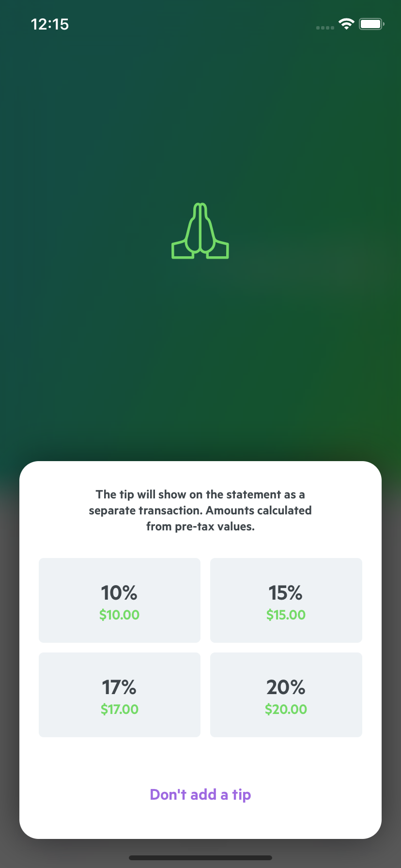Image resolution: width=401 pixels, height=868 pixels.
Task: Tap the tip statement description paragraph
Action: pyautogui.click(x=200, y=511)
